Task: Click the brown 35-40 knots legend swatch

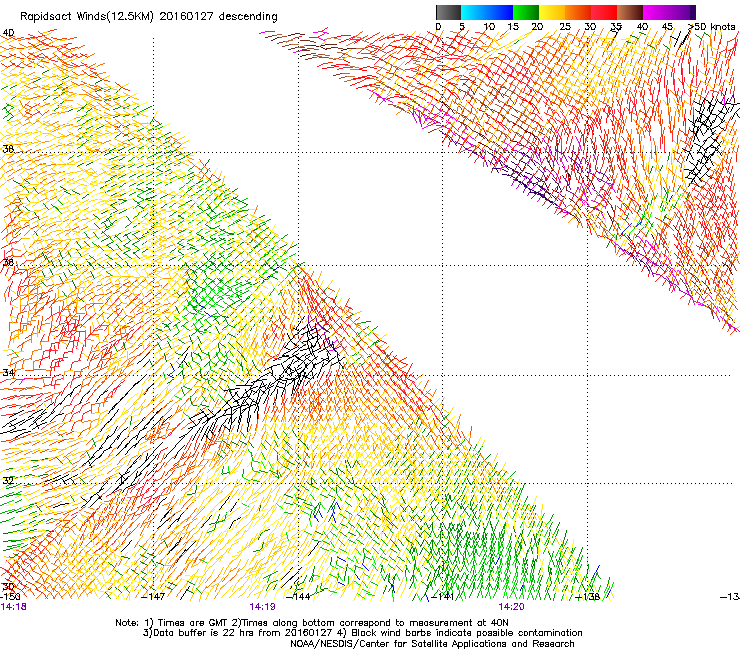Action: pos(630,12)
